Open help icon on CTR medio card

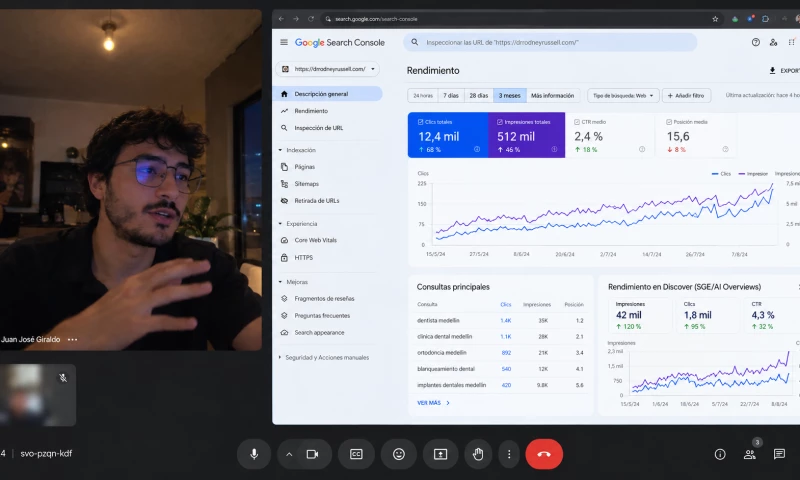(x=642, y=149)
